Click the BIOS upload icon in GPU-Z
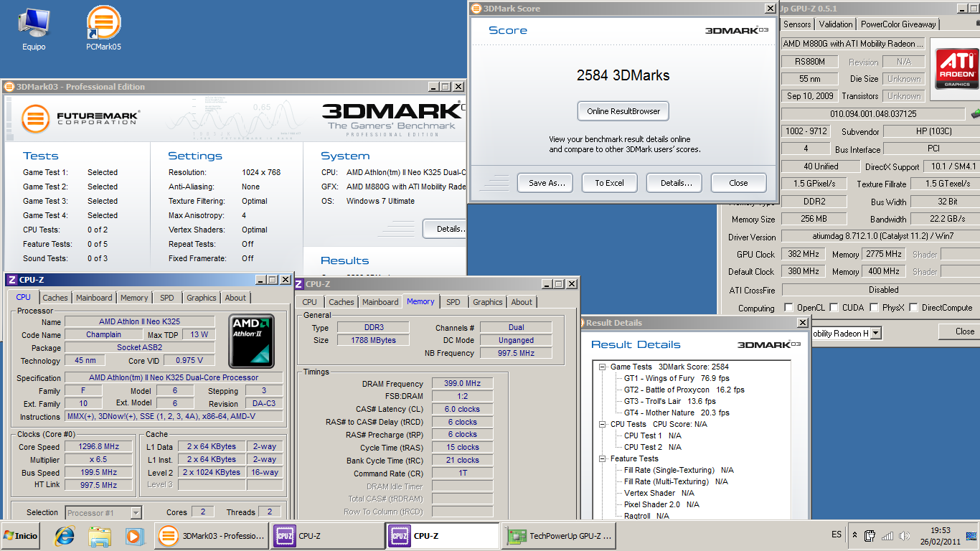 tap(975, 113)
